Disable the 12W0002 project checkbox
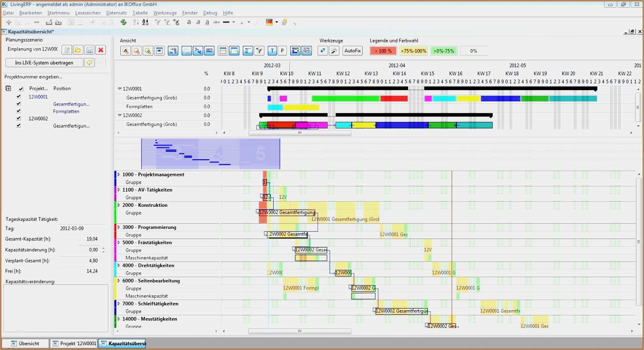Image resolution: width=644 pixels, height=350 pixels. [x=18, y=118]
